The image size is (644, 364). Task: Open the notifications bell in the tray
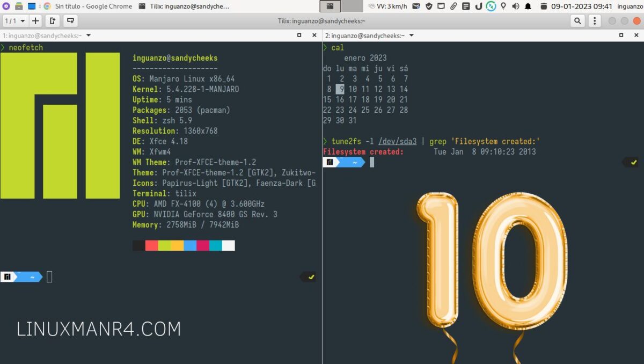pyautogui.click(x=528, y=6)
